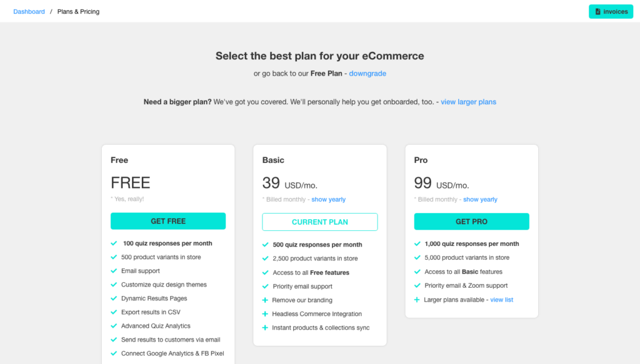The height and width of the screenshot is (364, 640).
Task: Open view larger plans link
Action: click(468, 102)
